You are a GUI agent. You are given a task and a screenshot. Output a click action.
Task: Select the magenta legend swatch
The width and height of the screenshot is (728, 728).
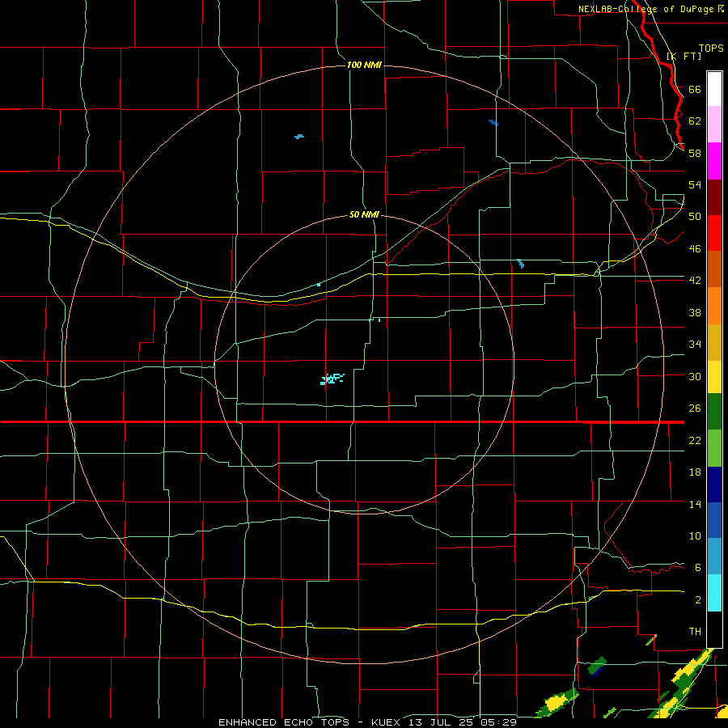714,161
